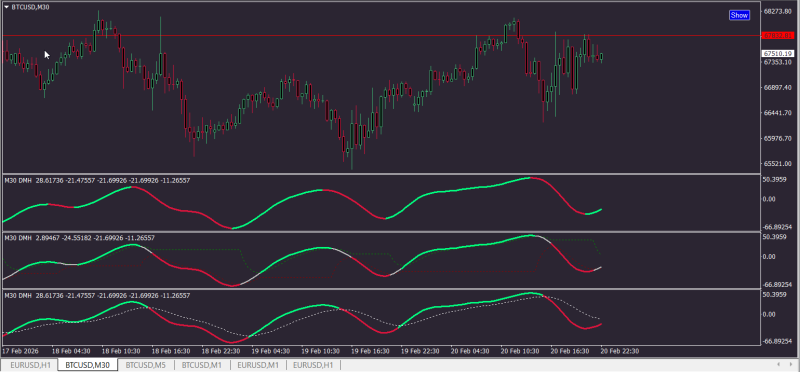This screenshot has width=800, height=372.
Task: Click the 20 Feb 16:30 time label
Action: click(x=570, y=352)
